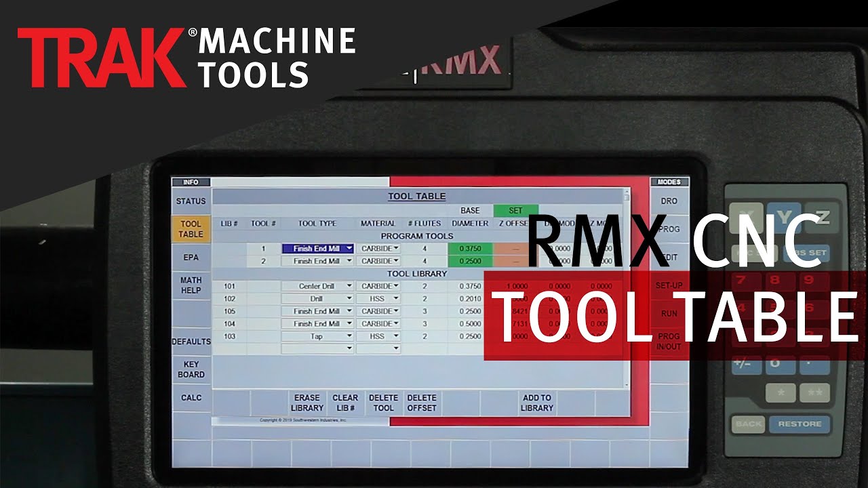Viewport: 868px width, 488px height.
Task: Tap DELETE TOOL soft key
Action: pyautogui.click(x=383, y=403)
